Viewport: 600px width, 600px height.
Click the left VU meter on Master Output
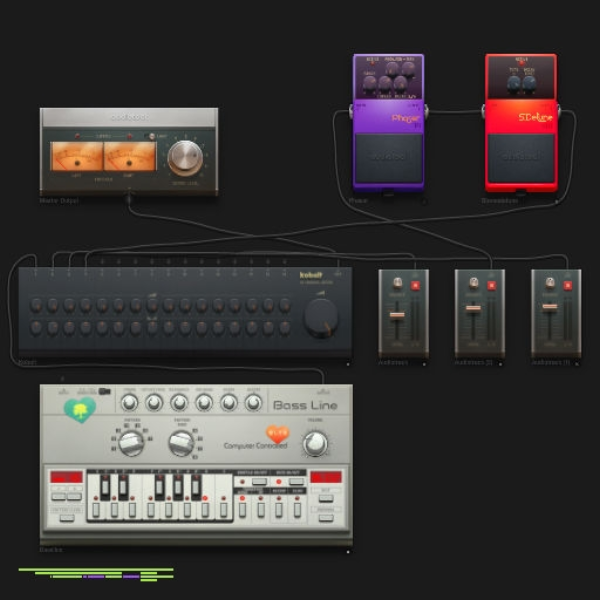tap(77, 157)
